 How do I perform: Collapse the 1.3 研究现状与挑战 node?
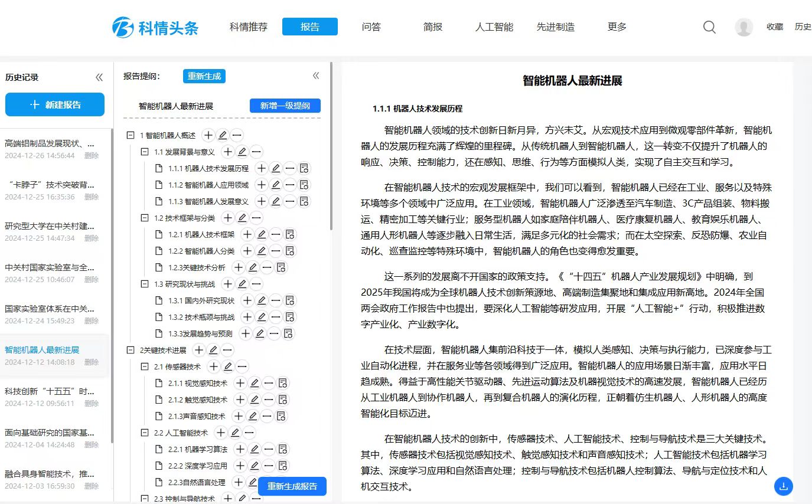coord(145,284)
